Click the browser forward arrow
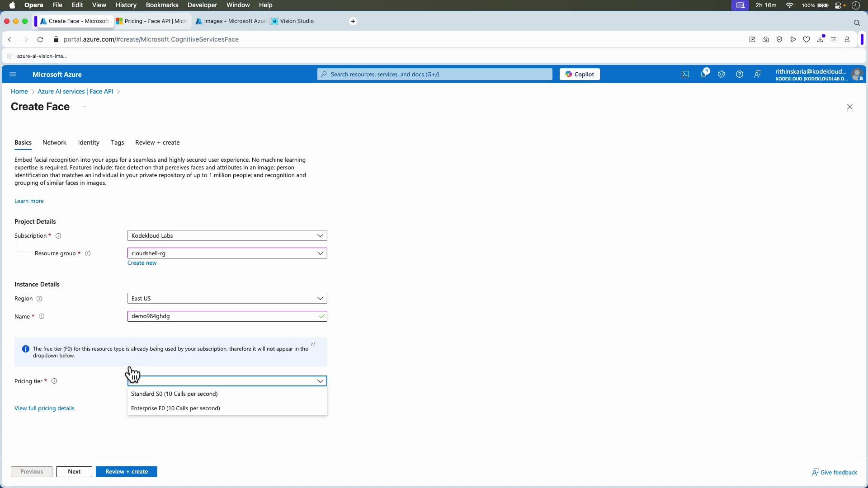 (26, 40)
